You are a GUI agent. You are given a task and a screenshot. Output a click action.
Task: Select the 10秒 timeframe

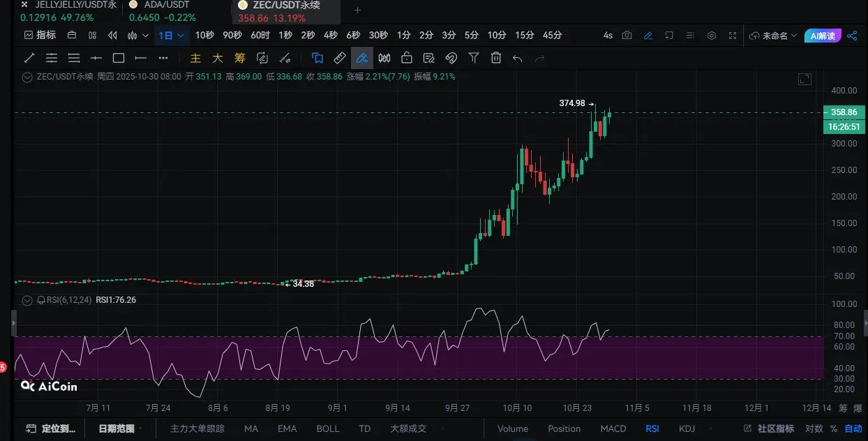tap(204, 35)
